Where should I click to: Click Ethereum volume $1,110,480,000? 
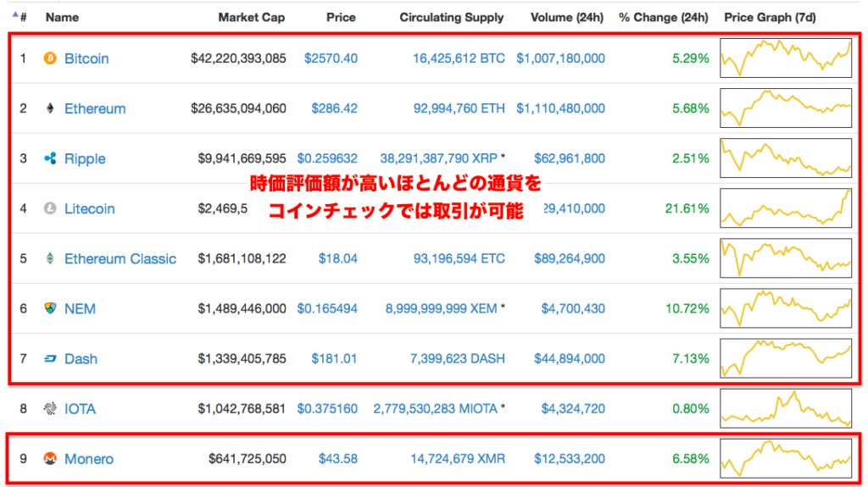[560, 108]
